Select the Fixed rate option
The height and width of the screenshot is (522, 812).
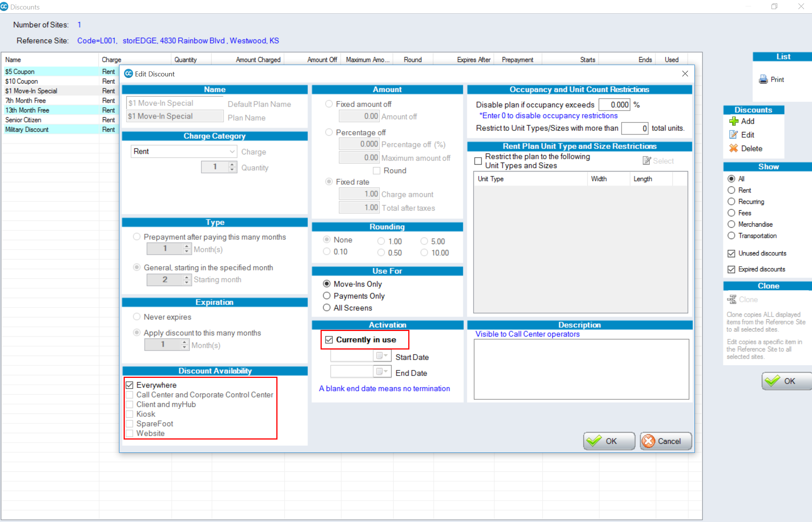[x=329, y=182]
